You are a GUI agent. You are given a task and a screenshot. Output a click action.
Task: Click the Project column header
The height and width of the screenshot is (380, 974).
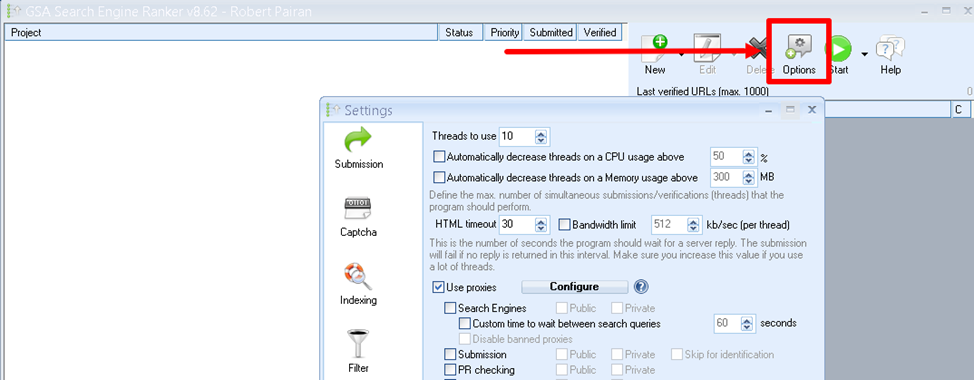pos(221,33)
